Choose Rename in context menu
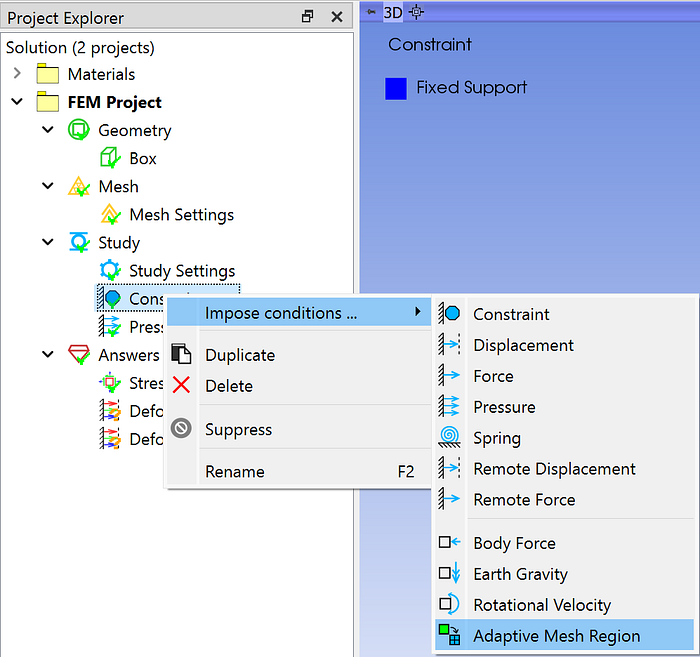This screenshot has width=700, height=657. (x=298, y=471)
